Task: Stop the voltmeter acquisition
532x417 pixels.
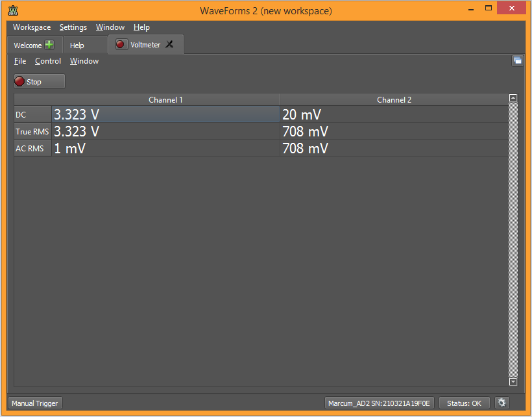Action: (x=40, y=82)
